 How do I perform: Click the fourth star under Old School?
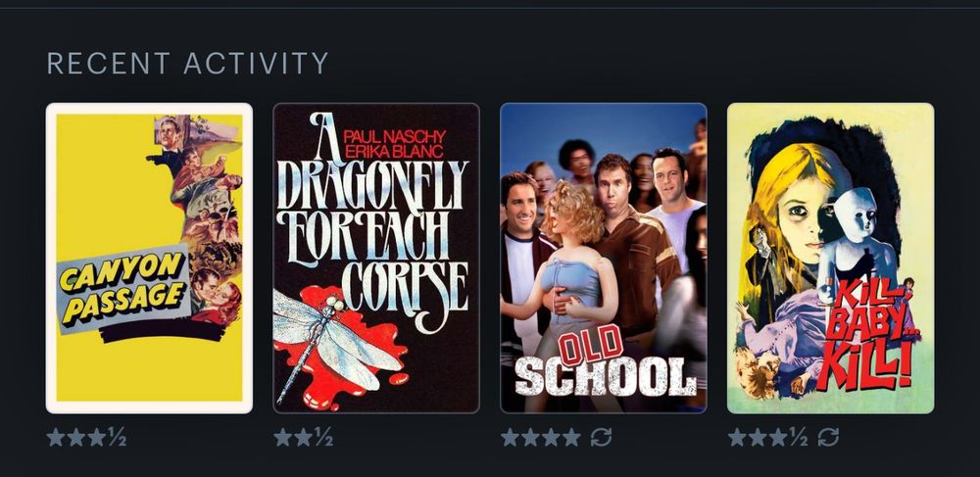pyautogui.click(x=571, y=437)
